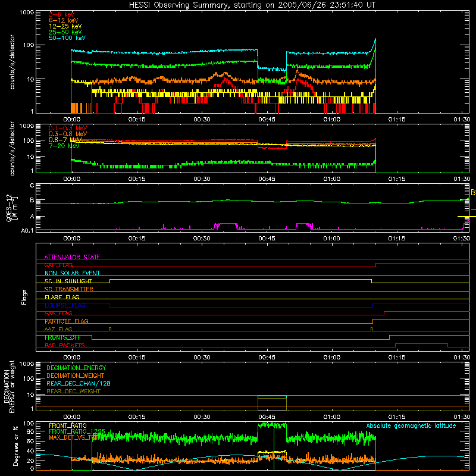The height and width of the screenshot is (476, 476).
Task: Select the Absolute geomagnetic latitude label
Action: point(411,425)
